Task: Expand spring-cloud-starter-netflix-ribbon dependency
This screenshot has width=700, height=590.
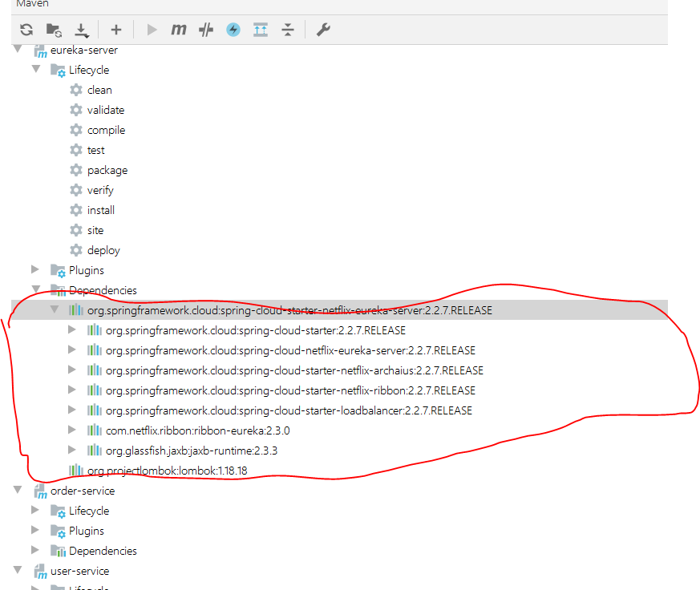Action: tap(72, 390)
